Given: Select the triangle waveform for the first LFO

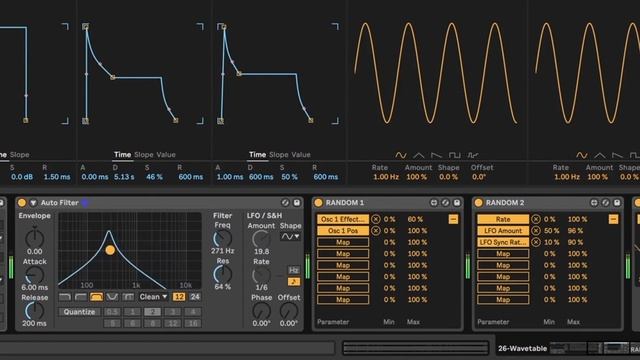Looking at the screenshot, I should coord(419,155).
